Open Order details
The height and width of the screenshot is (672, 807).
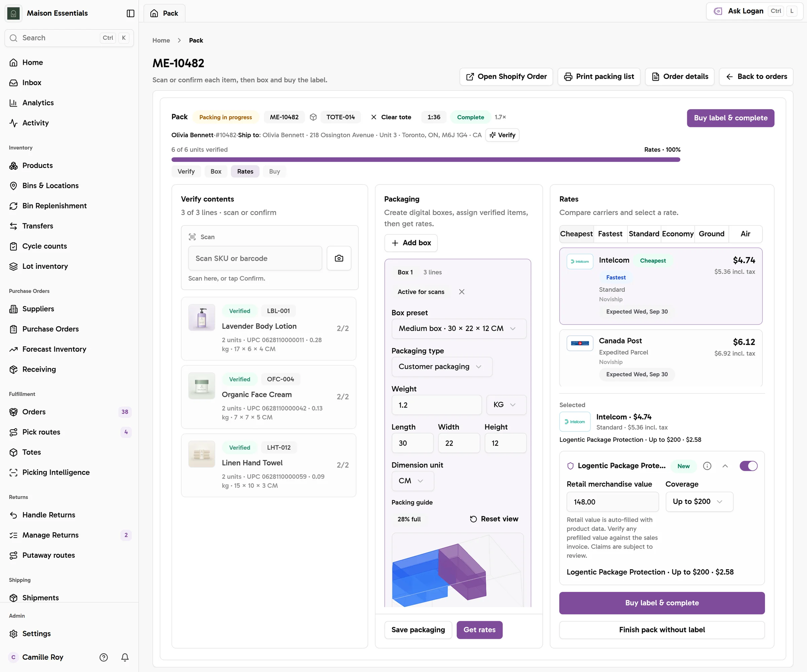[680, 76]
